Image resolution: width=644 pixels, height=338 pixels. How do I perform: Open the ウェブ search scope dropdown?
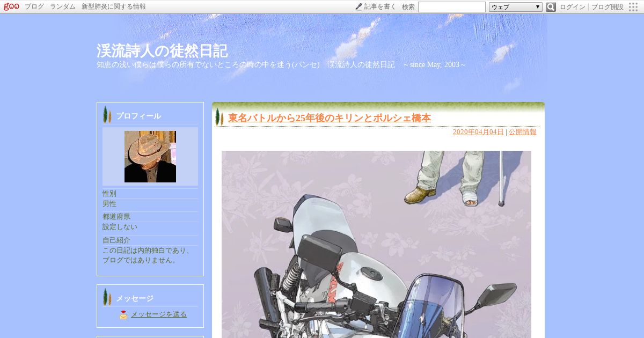point(516,7)
